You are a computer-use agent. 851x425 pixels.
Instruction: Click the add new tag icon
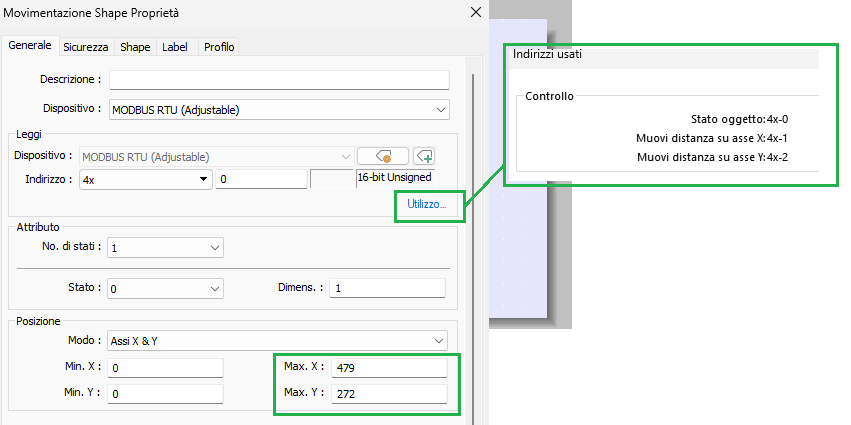423,156
